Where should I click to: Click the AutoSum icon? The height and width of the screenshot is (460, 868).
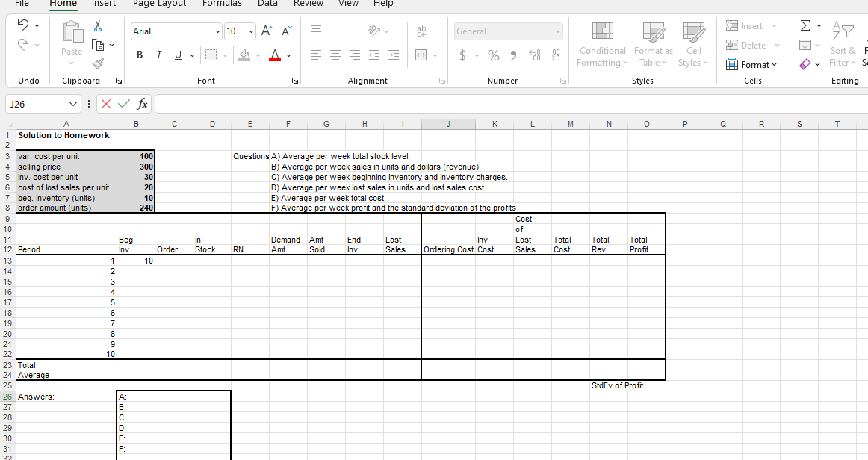pos(805,25)
